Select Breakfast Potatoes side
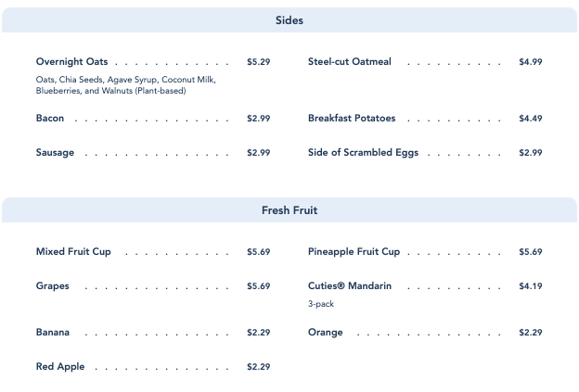Viewport: 579px width, 392px height. coord(352,119)
